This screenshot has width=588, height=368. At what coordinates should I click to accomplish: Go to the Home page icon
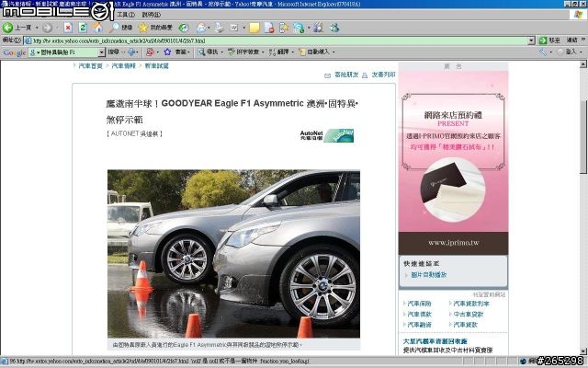98,28
